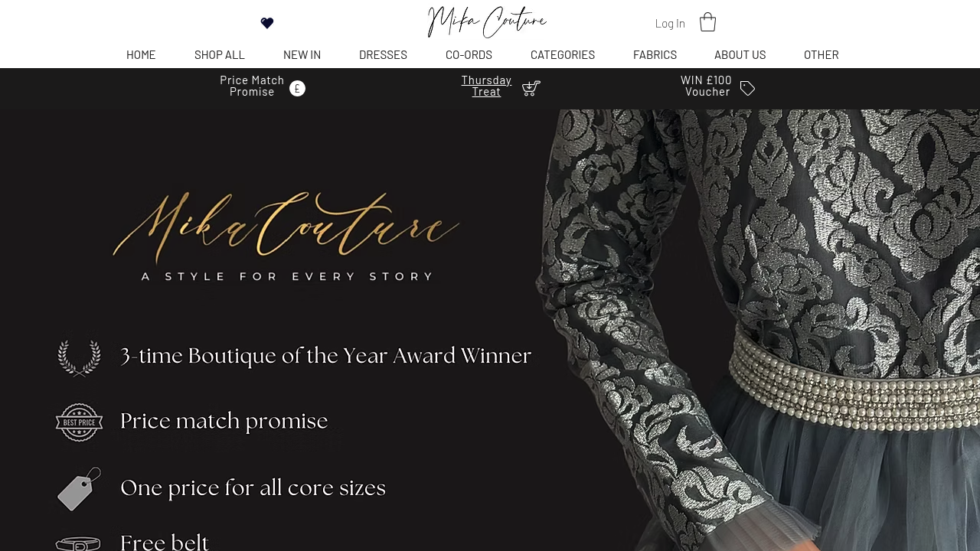Screen dimensions: 980x551
Task: Click the Mika Couture header logo
Action: (x=487, y=21)
